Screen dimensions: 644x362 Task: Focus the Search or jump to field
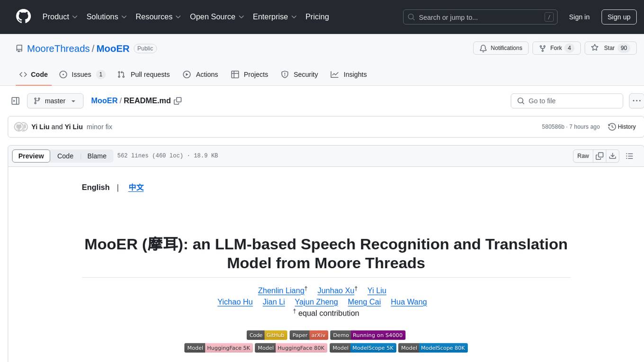pos(481,17)
